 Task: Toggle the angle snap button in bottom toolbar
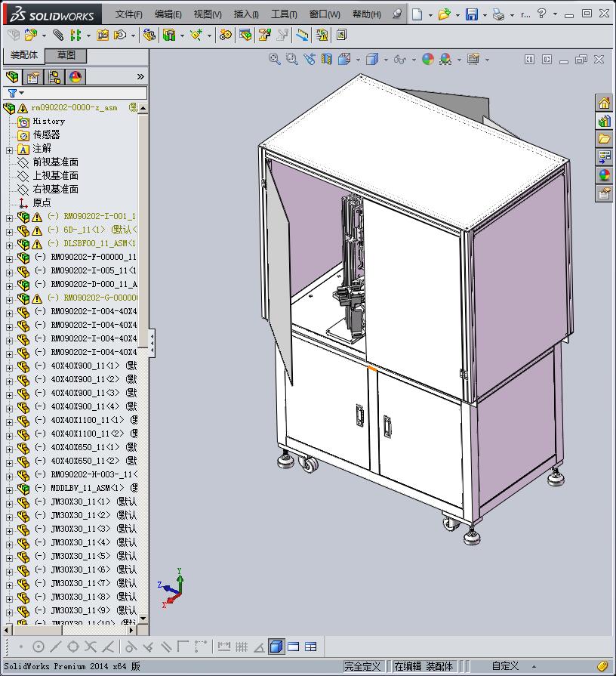click(259, 647)
